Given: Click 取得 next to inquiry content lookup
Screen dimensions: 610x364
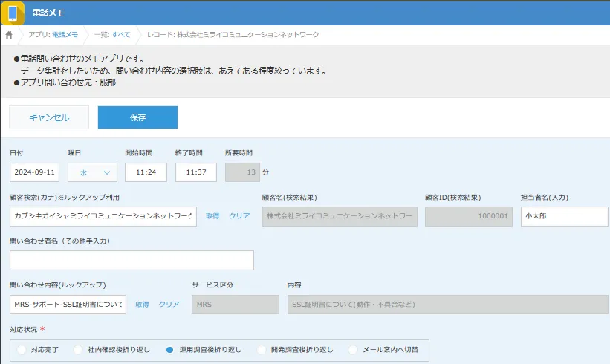Looking at the screenshot, I should tap(142, 305).
